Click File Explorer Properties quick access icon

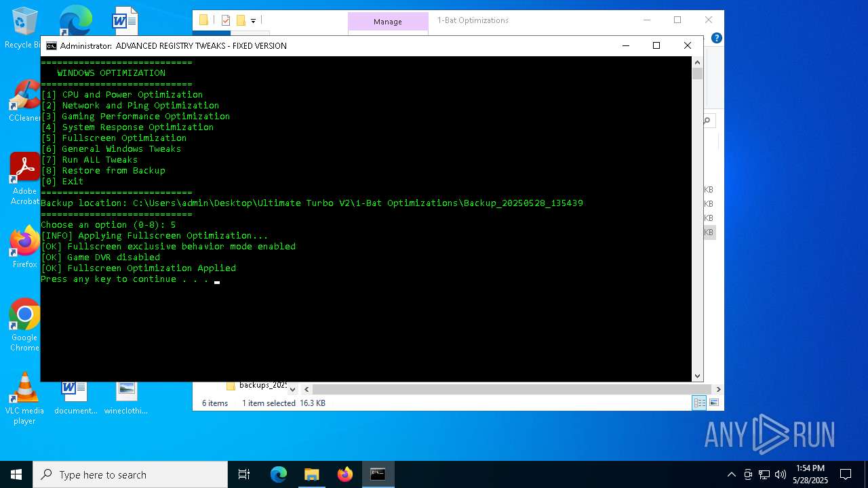[226, 20]
